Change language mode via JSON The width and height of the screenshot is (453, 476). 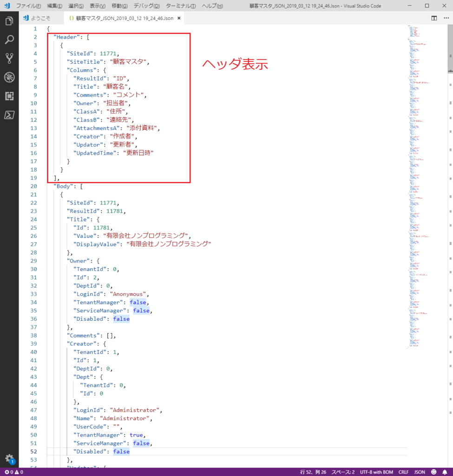click(420, 472)
